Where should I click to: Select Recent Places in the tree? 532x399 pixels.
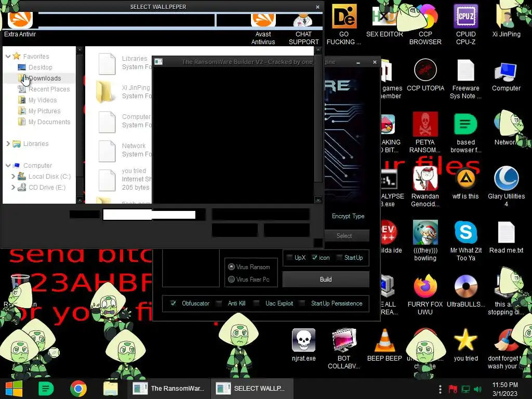click(x=49, y=89)
